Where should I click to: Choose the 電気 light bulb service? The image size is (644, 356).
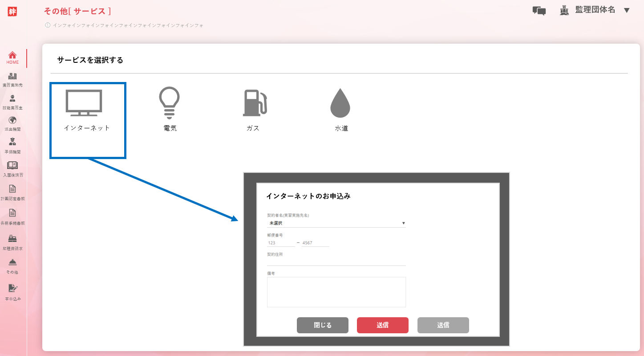170,103
